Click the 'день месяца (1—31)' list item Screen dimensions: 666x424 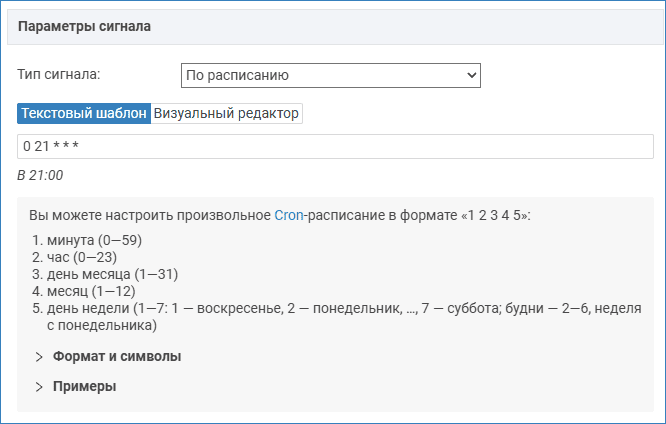tap(112, 274)
